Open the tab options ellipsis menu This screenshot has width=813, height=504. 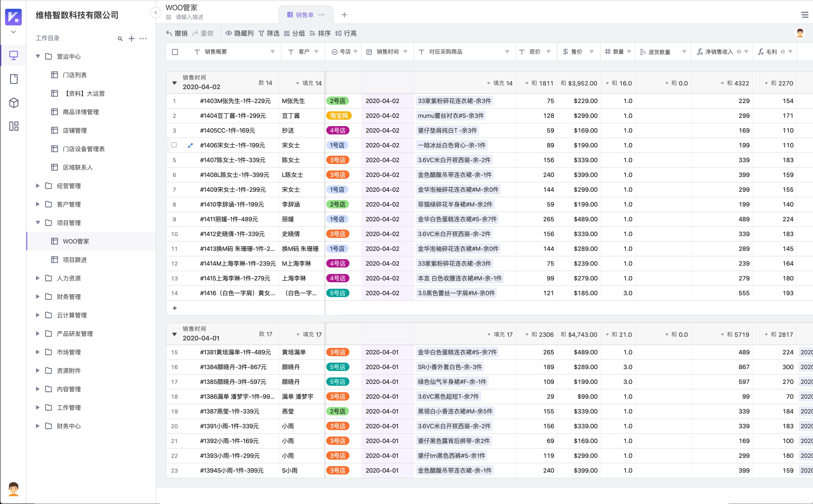point(321,15)
